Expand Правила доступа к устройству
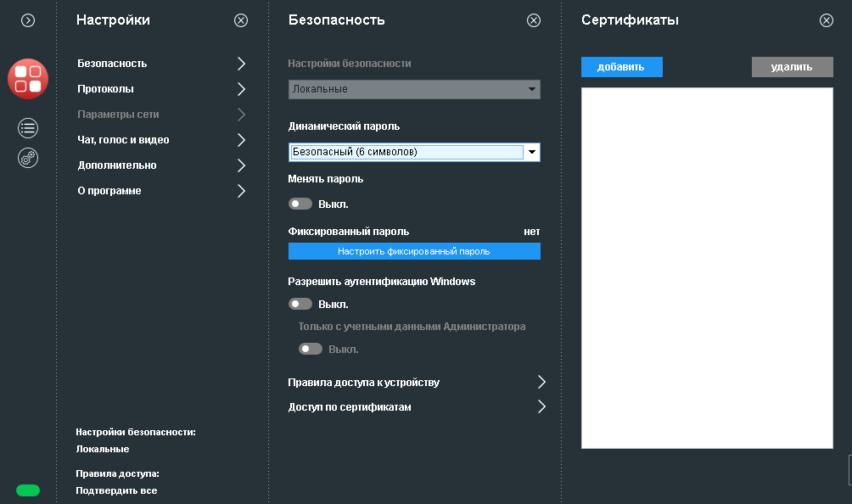 (x=416, y=383)
